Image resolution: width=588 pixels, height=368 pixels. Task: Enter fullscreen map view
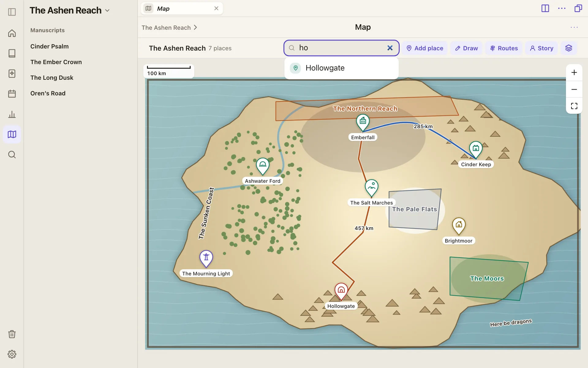[574, 106]
